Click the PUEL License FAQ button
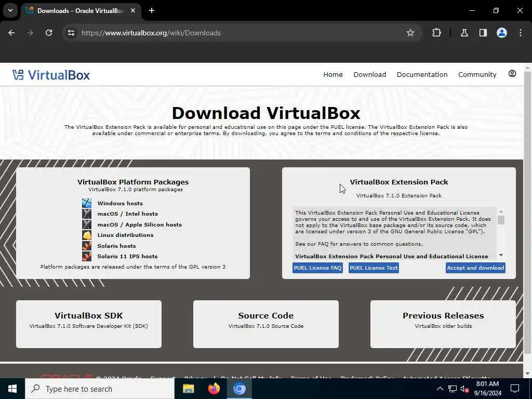This screenshot has width=532, height=399. (x=317, y=268)
